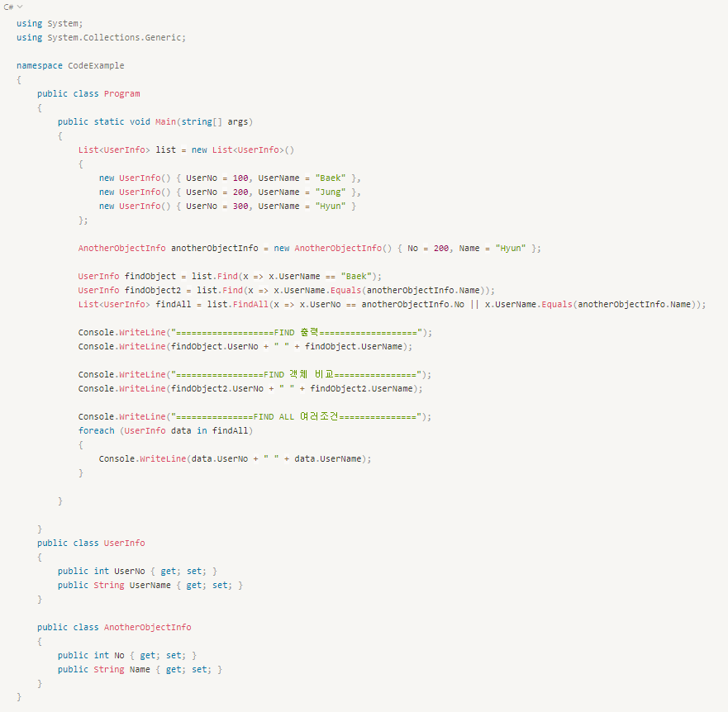Viewport: 728px width, 712px height.
Task: Click the "Jung" string in list initializer
Action: coord(331,192)
